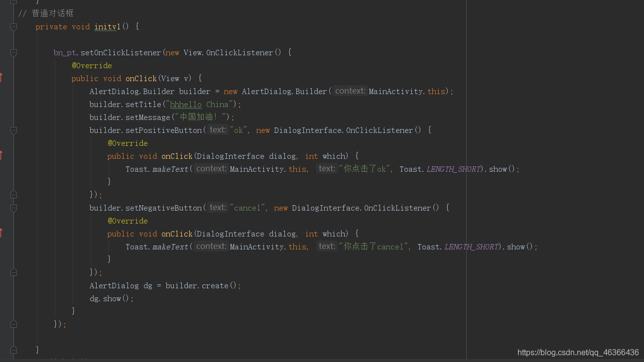Image resolution: width=644 pixels, height=362 pixels.
Task: Click the comment "// 普通对话框"
Action: (x=46, y=13)
